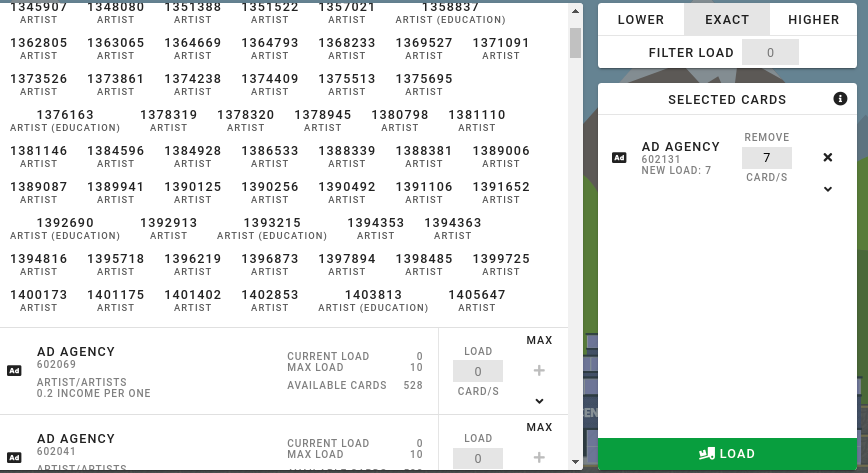
Task: Select artist card 1399725
Action: coord(500,264)
